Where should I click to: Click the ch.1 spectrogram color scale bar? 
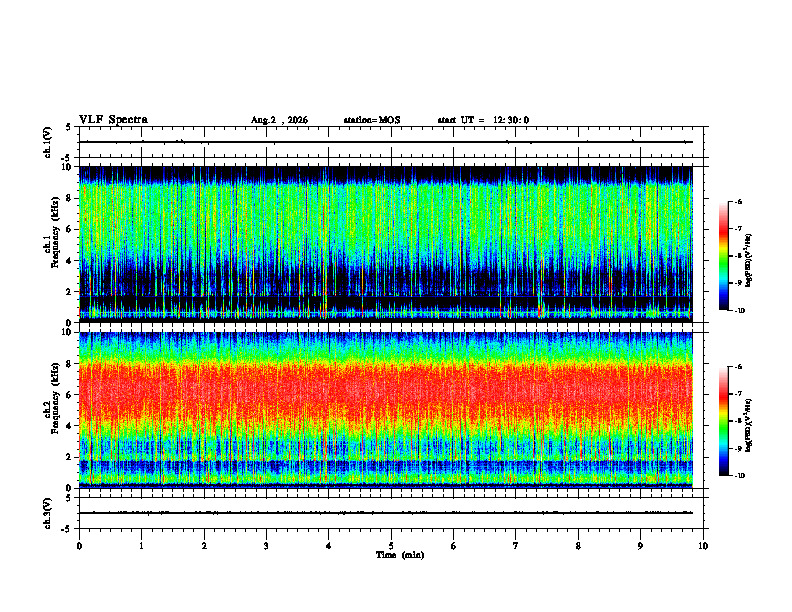[x=723, y=256]
